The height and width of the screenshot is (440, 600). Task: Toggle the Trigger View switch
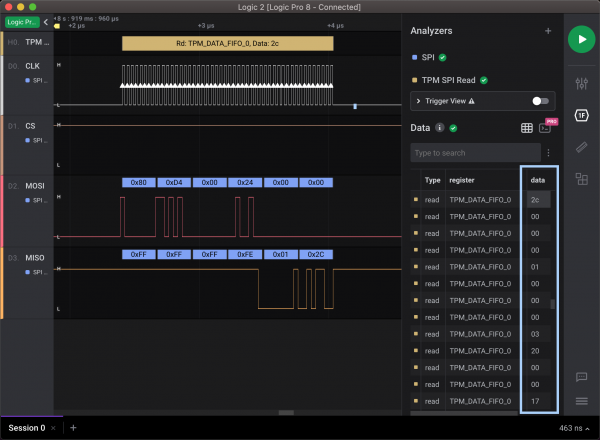click(x=540, y=101)
